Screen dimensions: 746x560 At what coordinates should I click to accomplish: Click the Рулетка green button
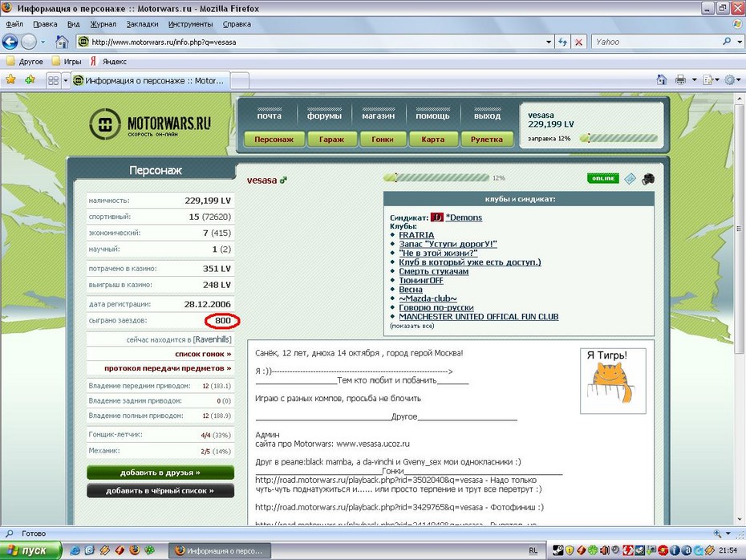[487, 140]
